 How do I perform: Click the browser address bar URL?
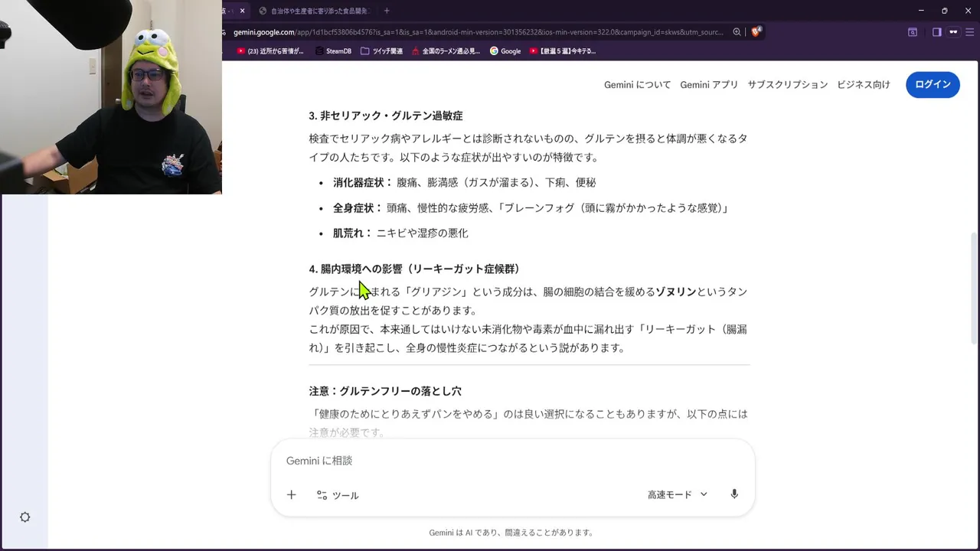pos(479,32)
